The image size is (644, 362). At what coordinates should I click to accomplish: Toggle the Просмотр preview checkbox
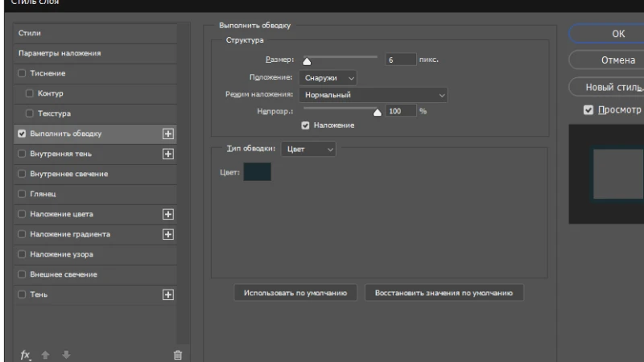click(x=588, y=110)
